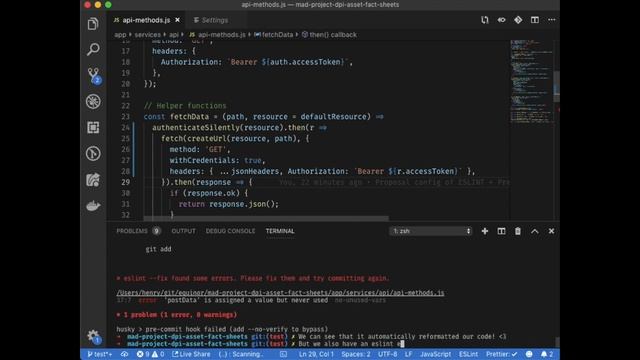
Task: Select the app breadcrumb
Action: pyautogui.click(x=120, y=35)
